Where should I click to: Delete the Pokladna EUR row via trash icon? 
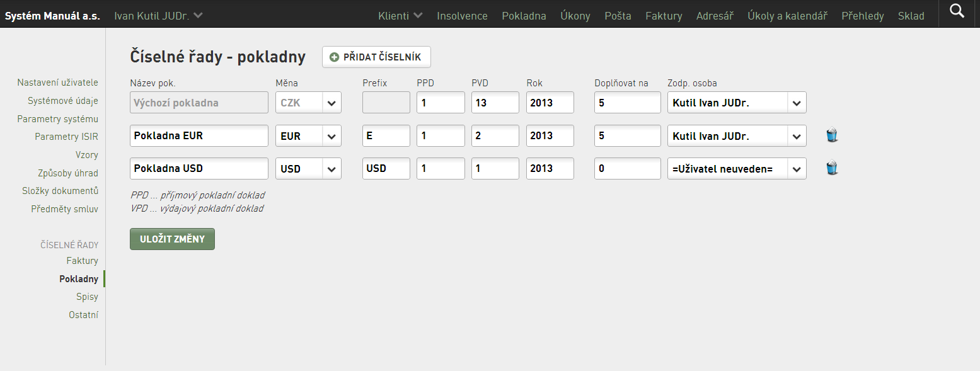(832, 135)
